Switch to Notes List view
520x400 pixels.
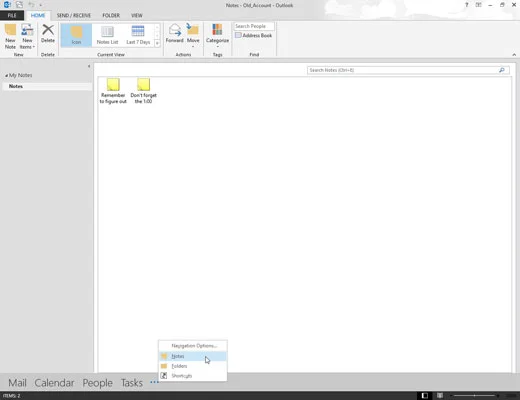107,35
